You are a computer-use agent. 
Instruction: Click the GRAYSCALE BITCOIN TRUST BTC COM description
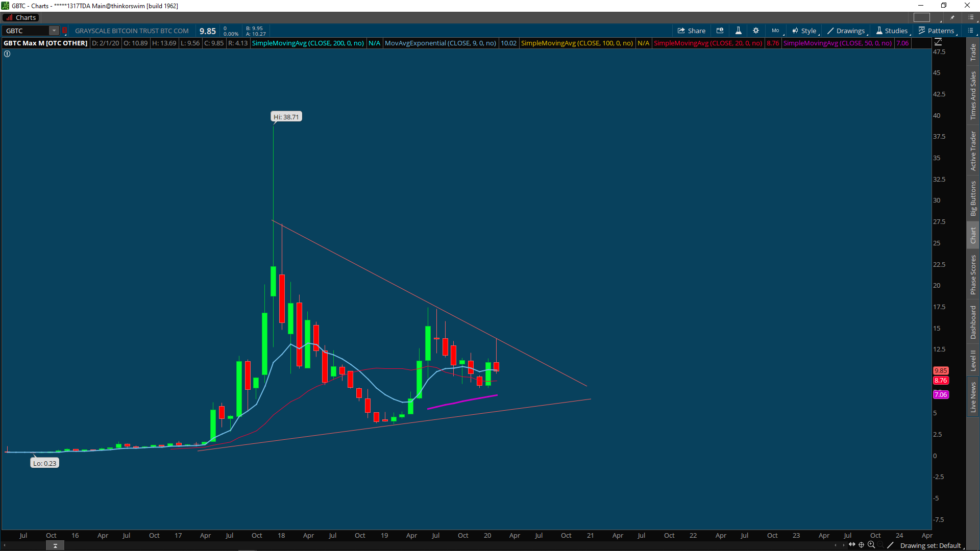[132, 31]
